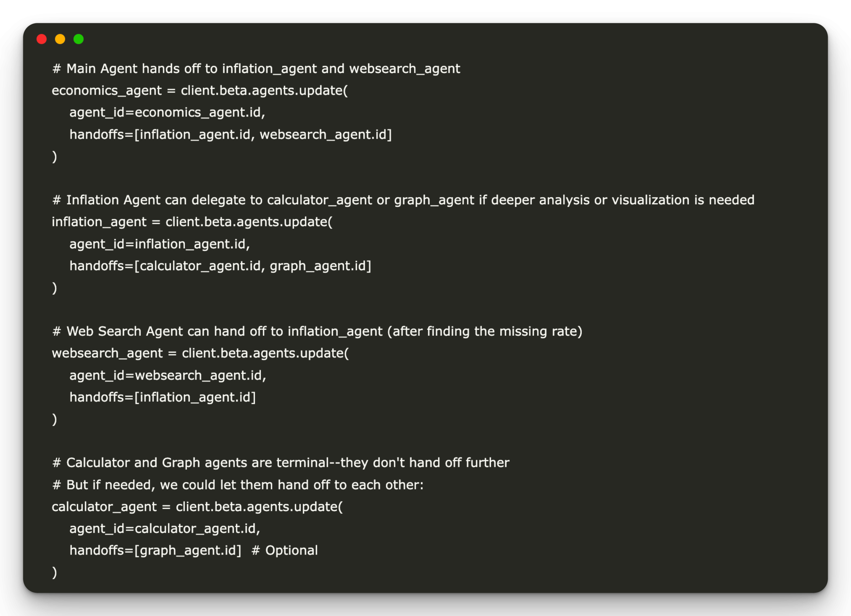Click the comment about terminal Calculator and Graph agents
851x616 pixels.
(281, 462)
